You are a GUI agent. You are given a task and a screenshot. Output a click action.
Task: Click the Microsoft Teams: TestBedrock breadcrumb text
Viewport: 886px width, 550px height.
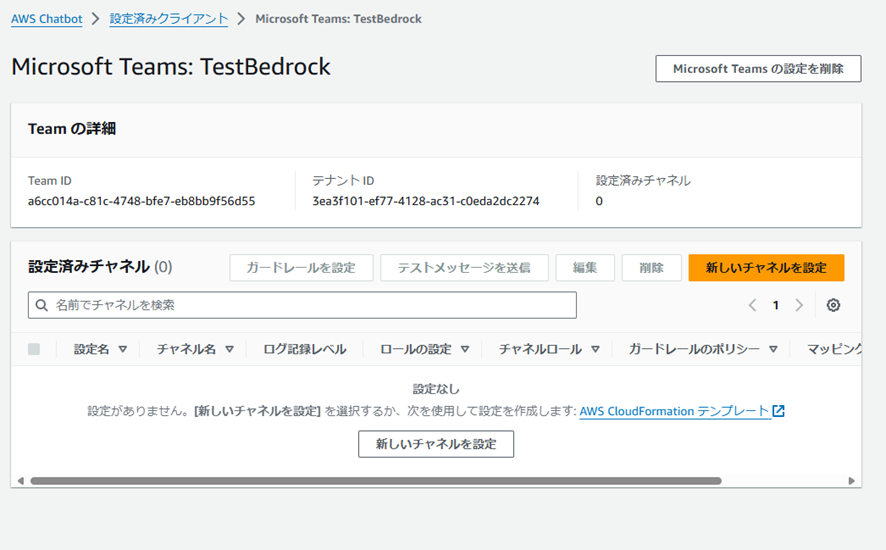pos(338,19)
